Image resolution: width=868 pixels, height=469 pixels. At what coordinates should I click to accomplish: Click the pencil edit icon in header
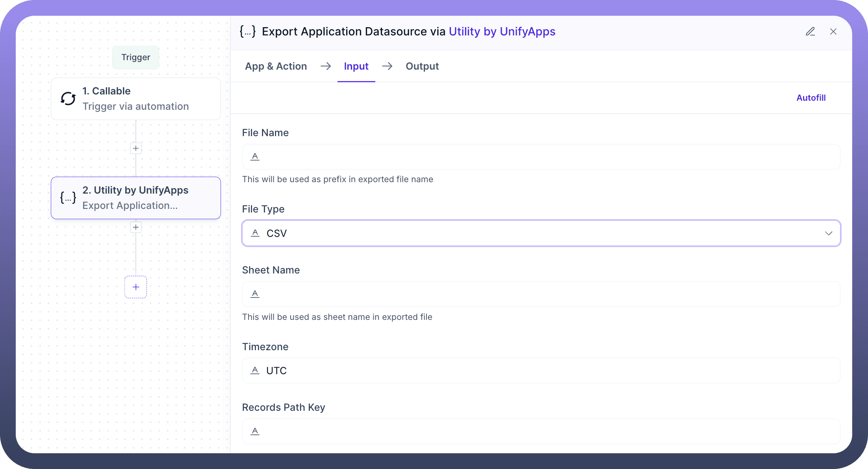tap(810, 31)
